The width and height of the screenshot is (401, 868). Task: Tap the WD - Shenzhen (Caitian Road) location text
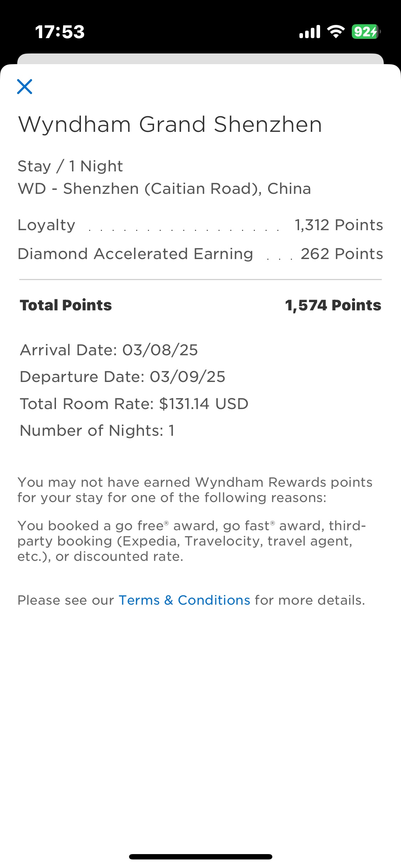pyautogui.click(x=164, y=188)
